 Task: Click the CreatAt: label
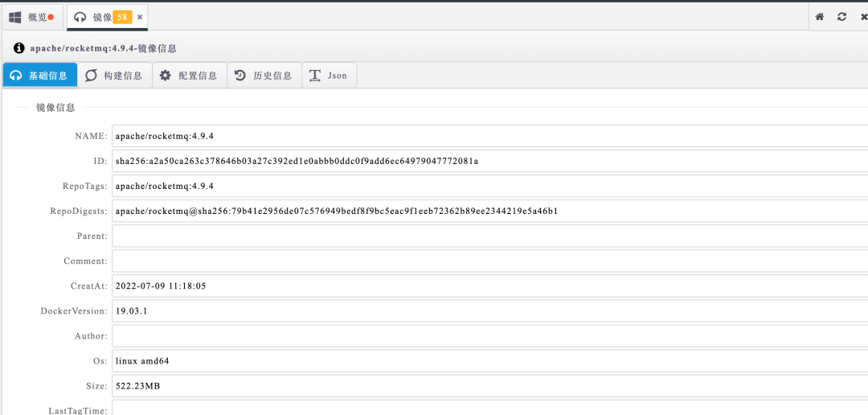(x=89, y=286)
